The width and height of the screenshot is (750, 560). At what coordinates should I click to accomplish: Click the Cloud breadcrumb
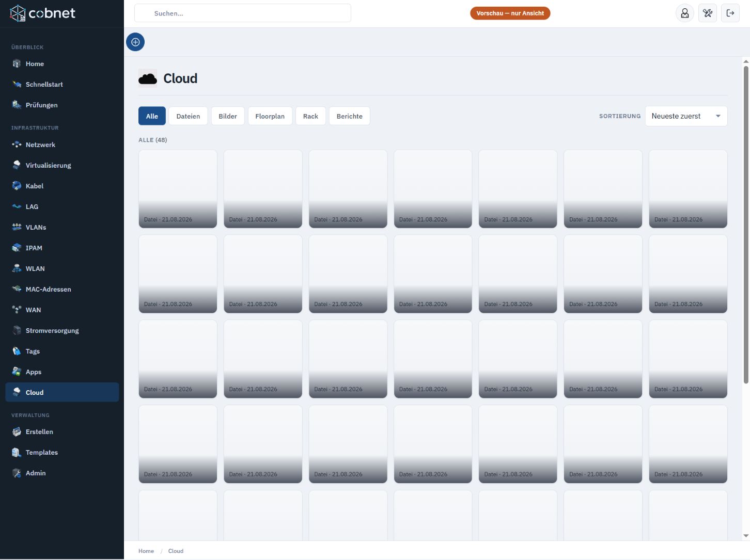tap(176, 551)
